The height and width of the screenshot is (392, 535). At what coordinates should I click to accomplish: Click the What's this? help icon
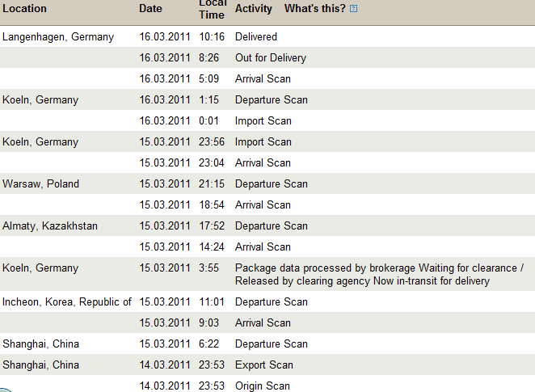353,9
